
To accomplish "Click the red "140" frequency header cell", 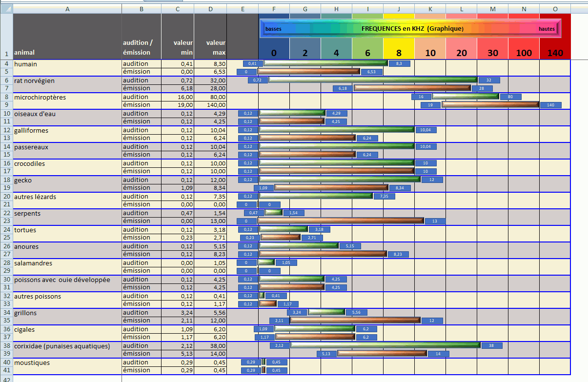I will (555, 53).
